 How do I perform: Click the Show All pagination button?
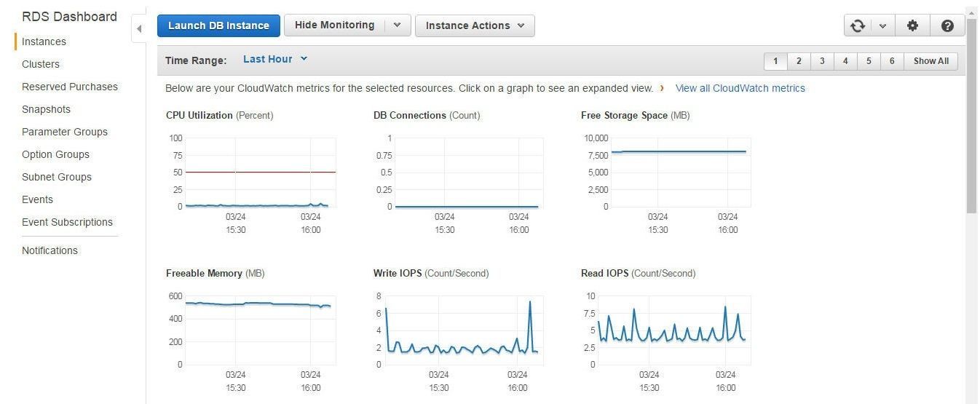931,61
